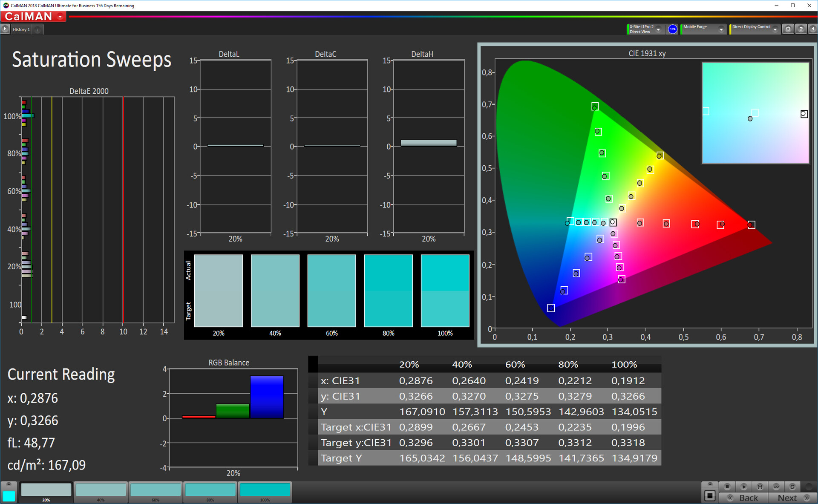Click the help question mark icon
This screenshot has height=504, width=818.
pos(801,29)
